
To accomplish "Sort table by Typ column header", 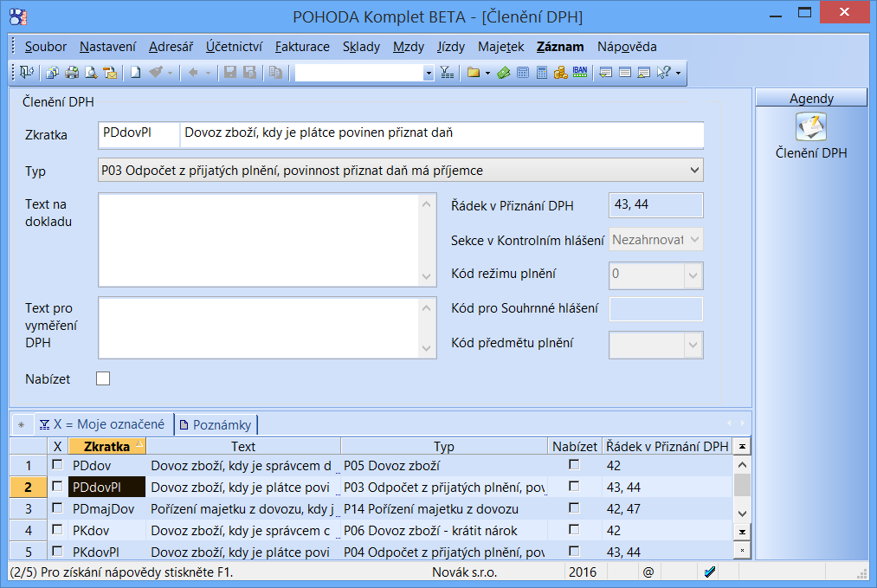I will point(444,447).
